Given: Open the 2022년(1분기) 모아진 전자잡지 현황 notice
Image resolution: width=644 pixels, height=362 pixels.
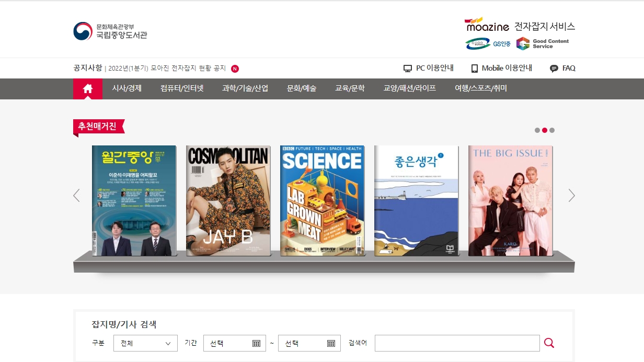Looking at the screenshot, I should coord(167,69).
